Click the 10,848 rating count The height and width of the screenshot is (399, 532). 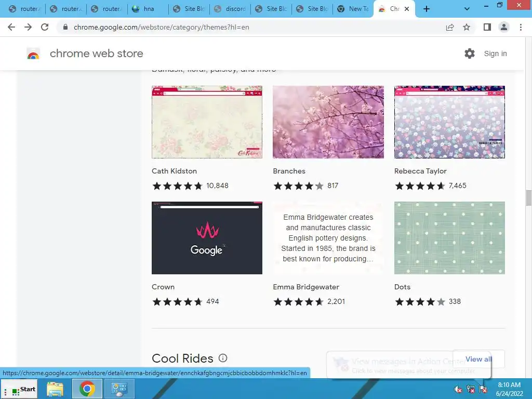coord(218,185)
